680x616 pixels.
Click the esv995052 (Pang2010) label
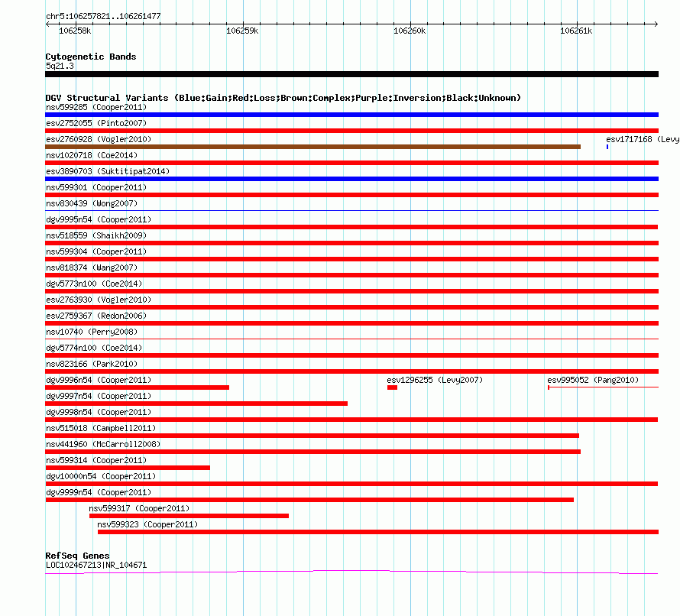[593, 380]
